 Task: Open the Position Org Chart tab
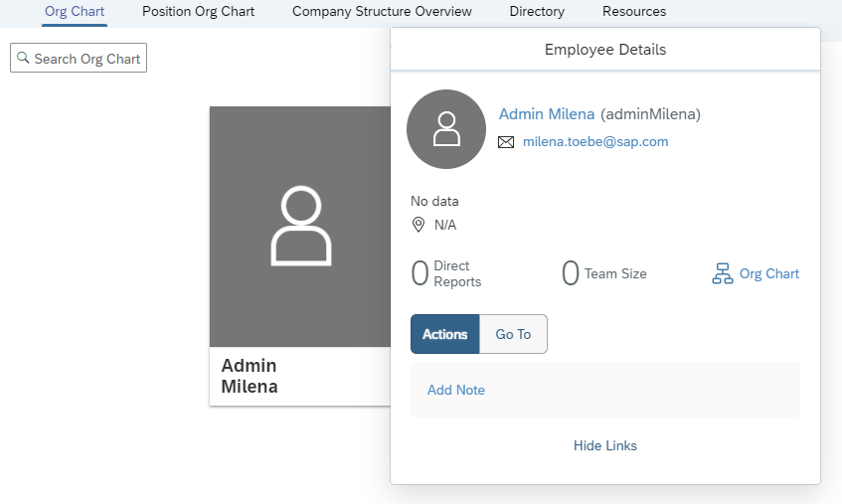(198, 11)
